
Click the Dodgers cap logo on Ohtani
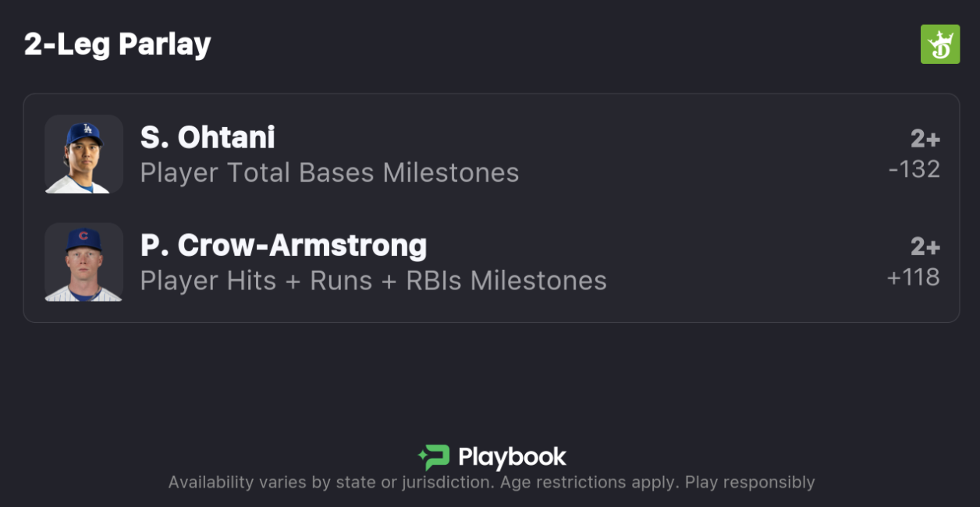tap(87, 129)
